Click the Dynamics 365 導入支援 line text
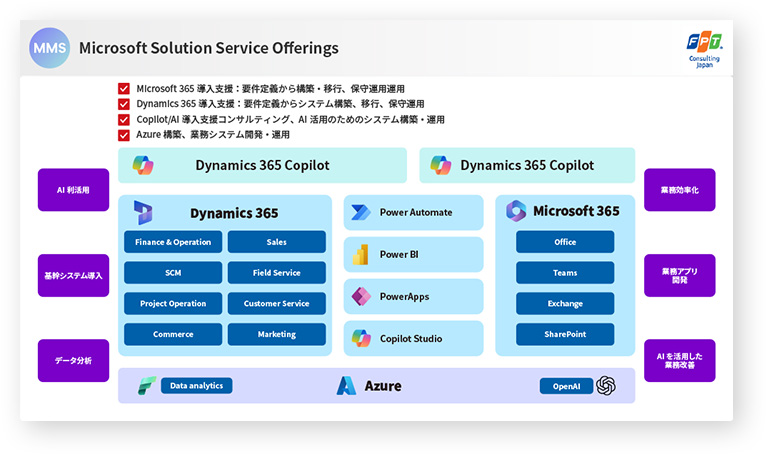 (280, 104)
